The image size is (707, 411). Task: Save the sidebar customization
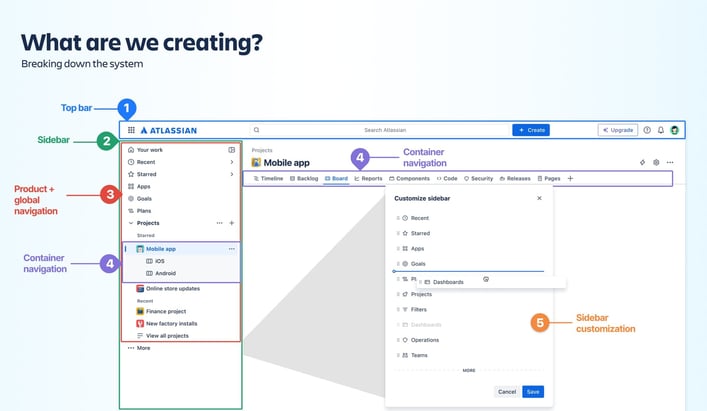(533, 392)
